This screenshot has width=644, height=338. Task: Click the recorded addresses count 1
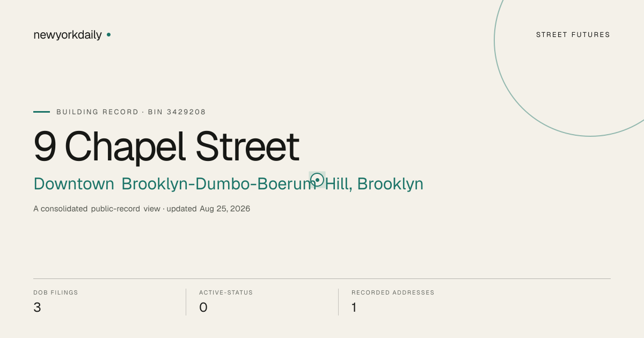[354, 307]
